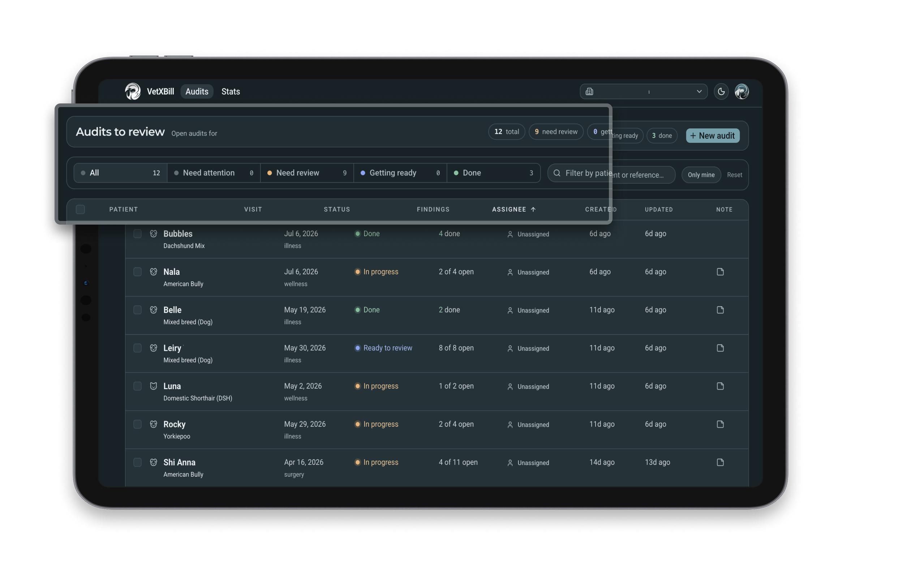Open note icon for Belle row
Screen dimensions: 924x562
click(720, 310)
